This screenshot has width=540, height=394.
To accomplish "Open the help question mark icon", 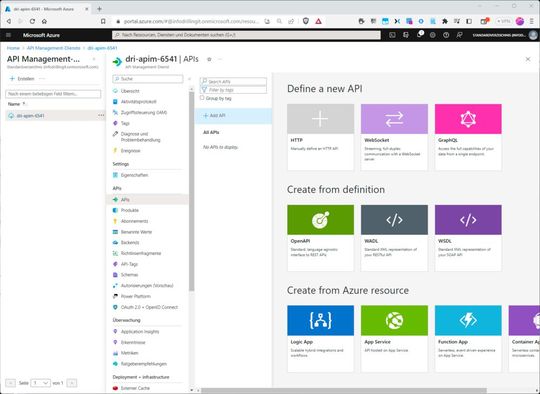I will coord(446,35).
